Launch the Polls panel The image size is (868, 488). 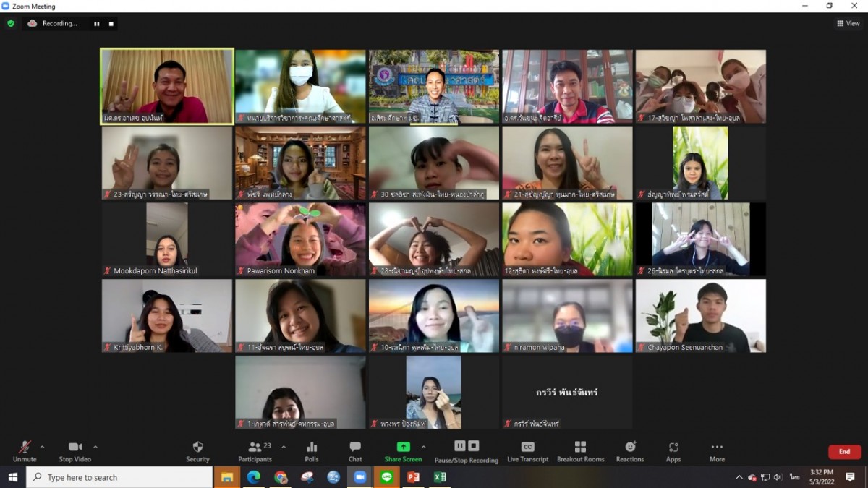[312, 451]
